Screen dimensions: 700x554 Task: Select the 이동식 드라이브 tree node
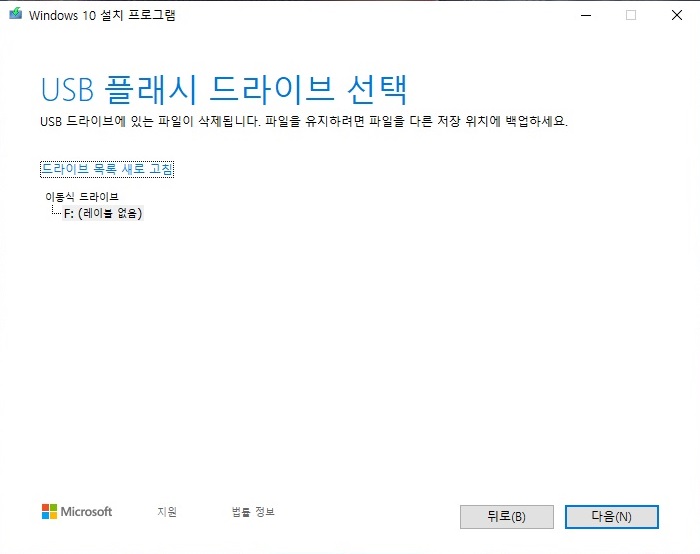[82, 196]
